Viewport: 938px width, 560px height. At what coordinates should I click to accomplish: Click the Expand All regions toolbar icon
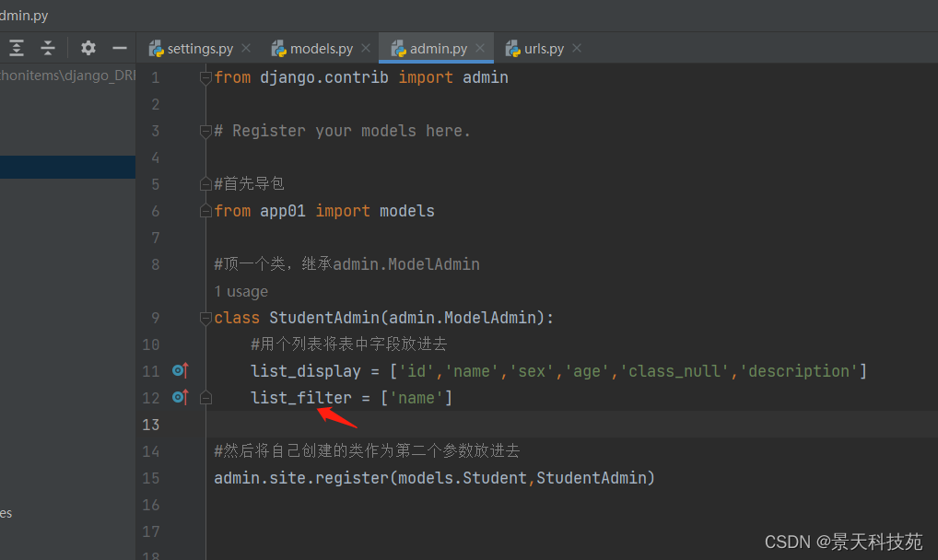tap(17, 47)
